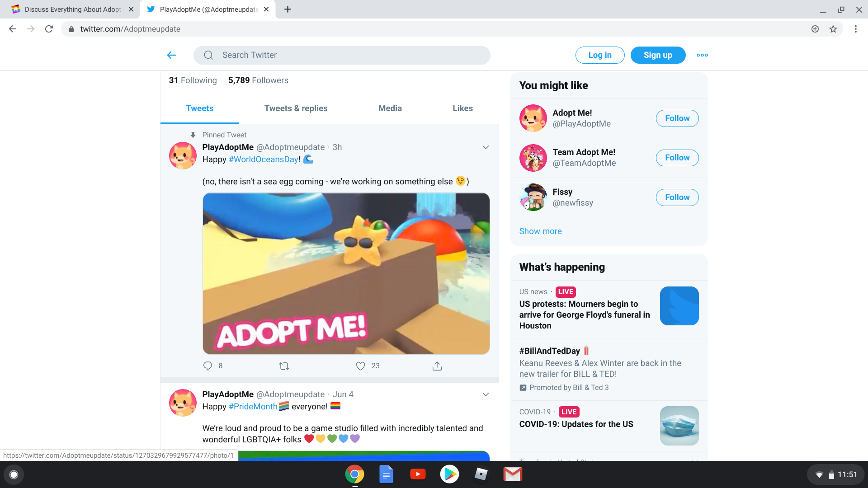Switch to the Media tab
Image resolution: width=868 pixels, height=488 pixels.
[x=390, y=108]
